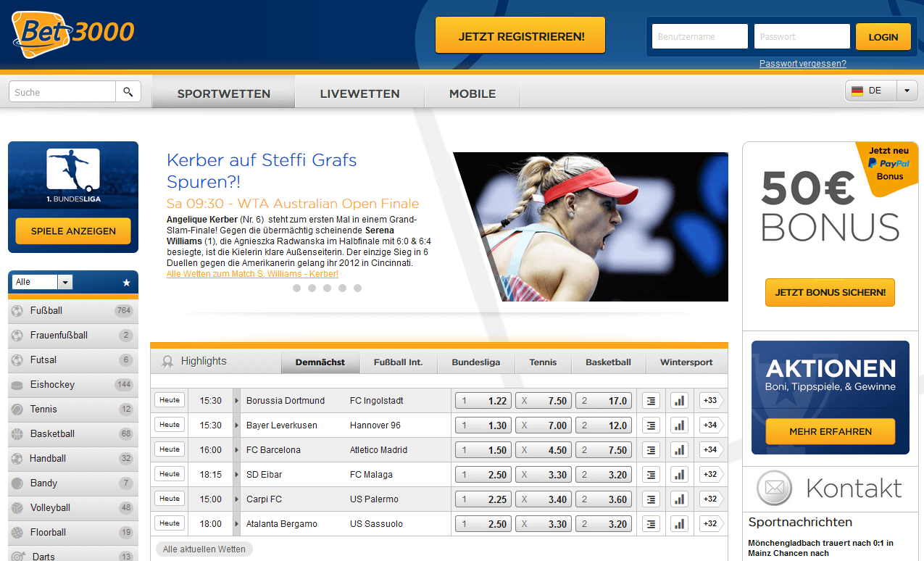Open statistics chart icon for Bayer Leverkusen row
This screenshot has height=561, width=924.
point(678,425)
